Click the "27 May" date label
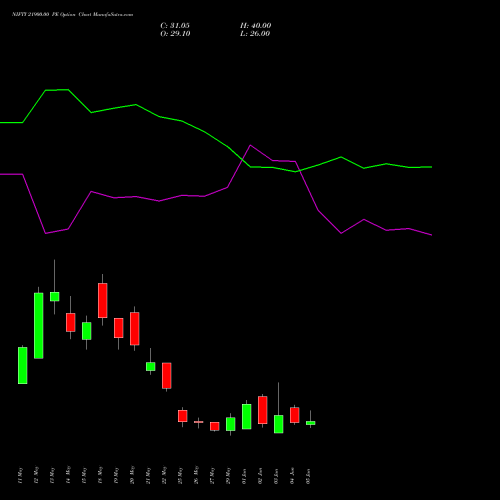The height and width of the screenshot is (500, 500). coord(213,475)
